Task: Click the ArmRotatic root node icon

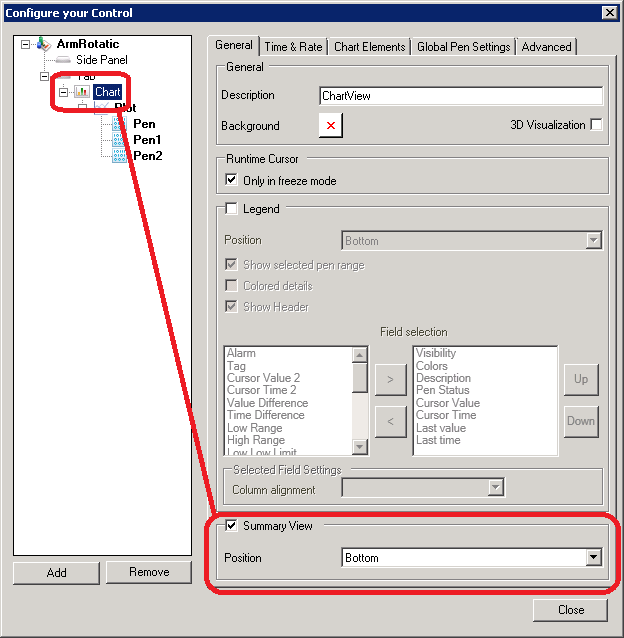Action: click(43, 45)
